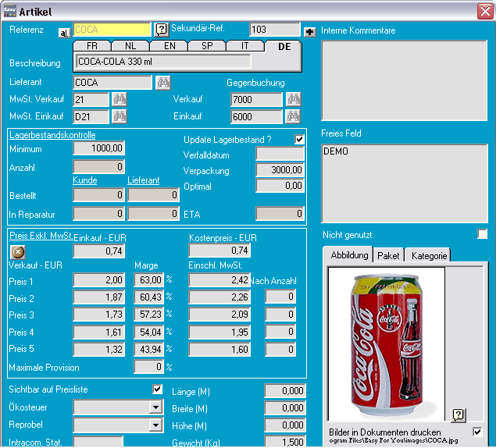Click the Easy app icon in title bar
The width and height of the screenshot is (496, 448).
(x=10, y=12)
